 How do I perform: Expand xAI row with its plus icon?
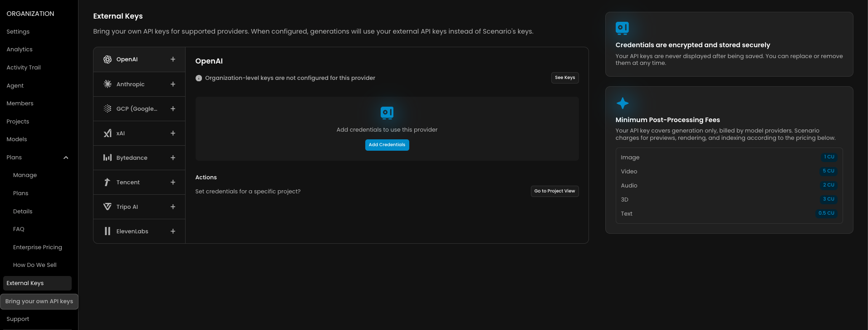[x=173, y=133]
